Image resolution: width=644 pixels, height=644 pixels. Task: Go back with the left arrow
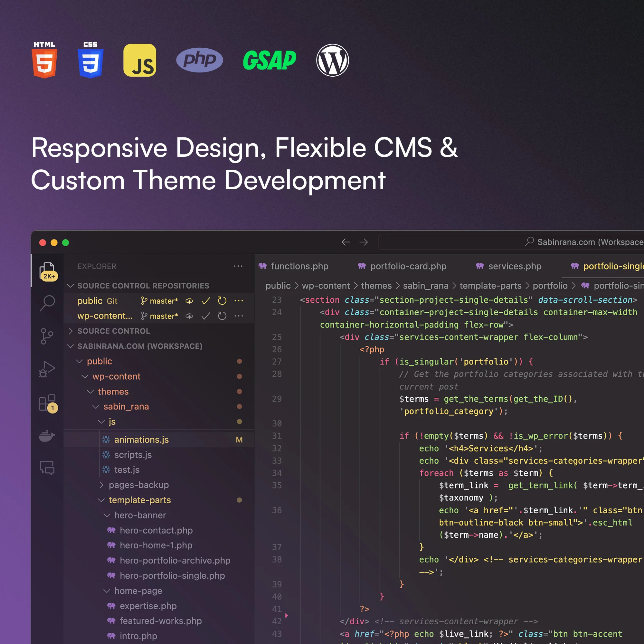[x=346, y=242]
